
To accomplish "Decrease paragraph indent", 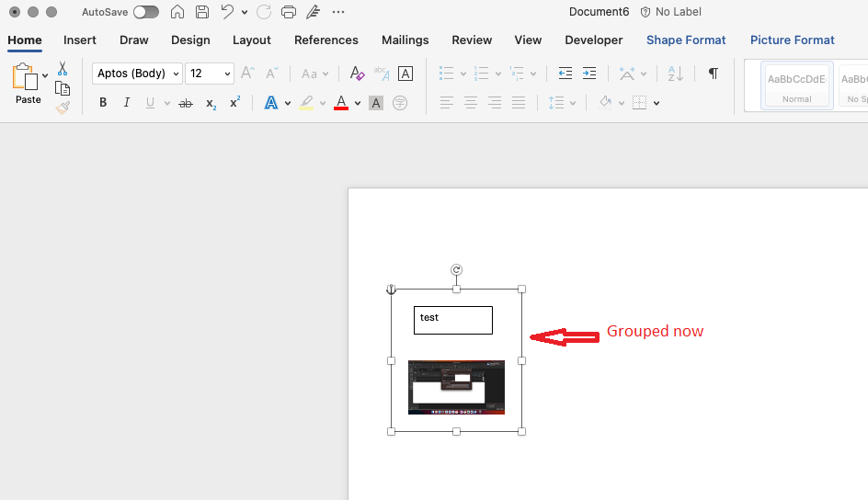I will (x=565, y=73).
